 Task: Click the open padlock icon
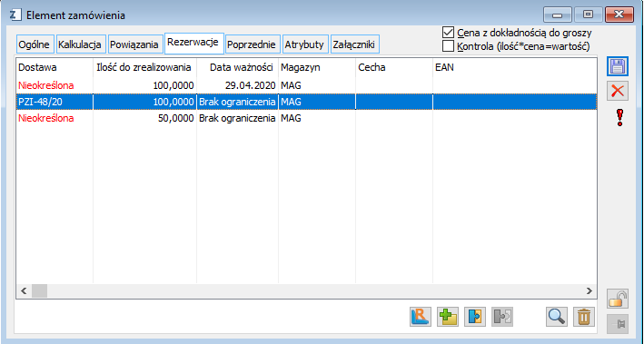tap(618, 299)
